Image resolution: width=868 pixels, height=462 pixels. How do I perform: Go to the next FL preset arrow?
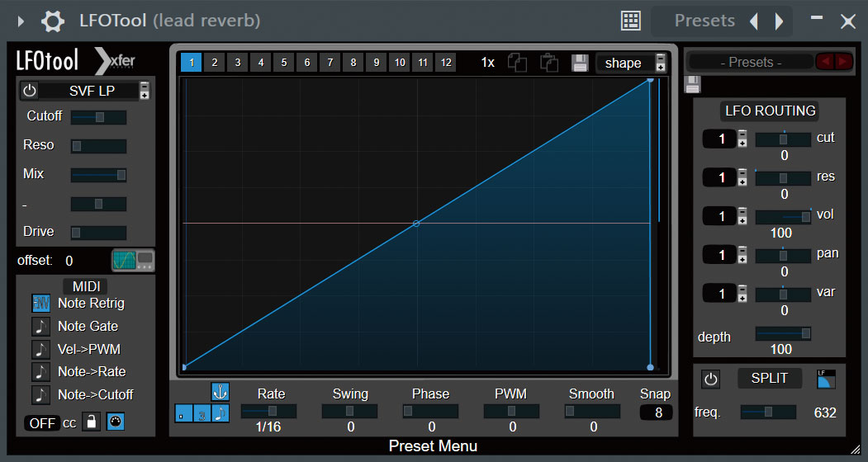pos(779,21)
